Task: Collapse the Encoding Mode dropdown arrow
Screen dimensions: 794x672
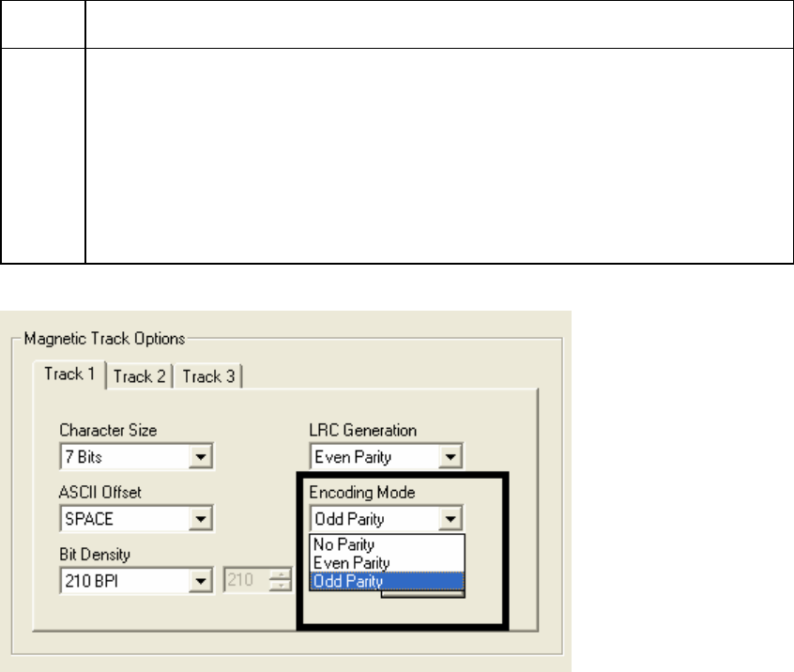Action: 450,519
